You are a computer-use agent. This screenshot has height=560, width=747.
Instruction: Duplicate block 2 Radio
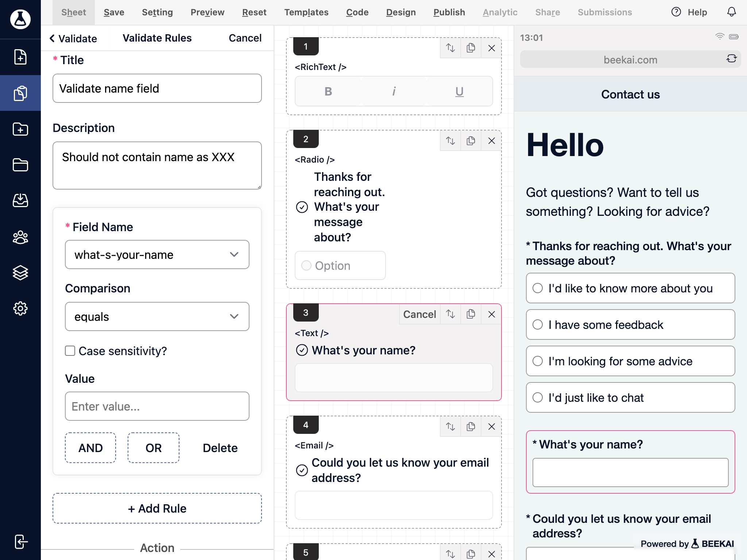(471, 140)
